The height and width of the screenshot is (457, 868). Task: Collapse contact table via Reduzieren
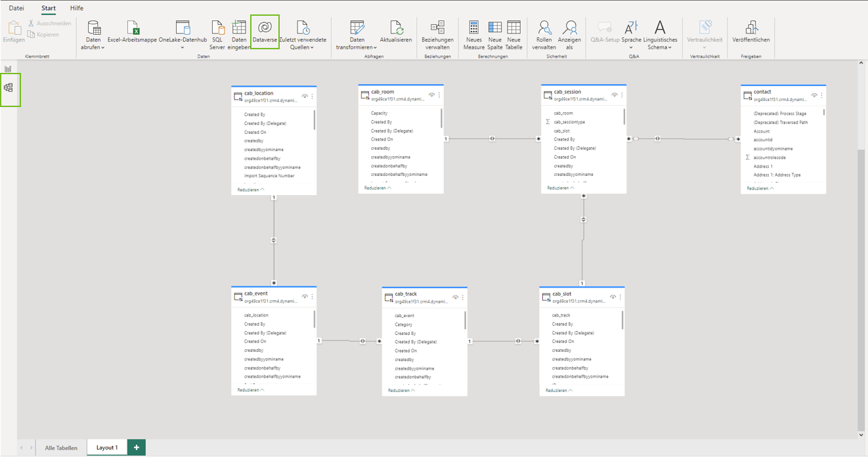[x=760, y=188]
